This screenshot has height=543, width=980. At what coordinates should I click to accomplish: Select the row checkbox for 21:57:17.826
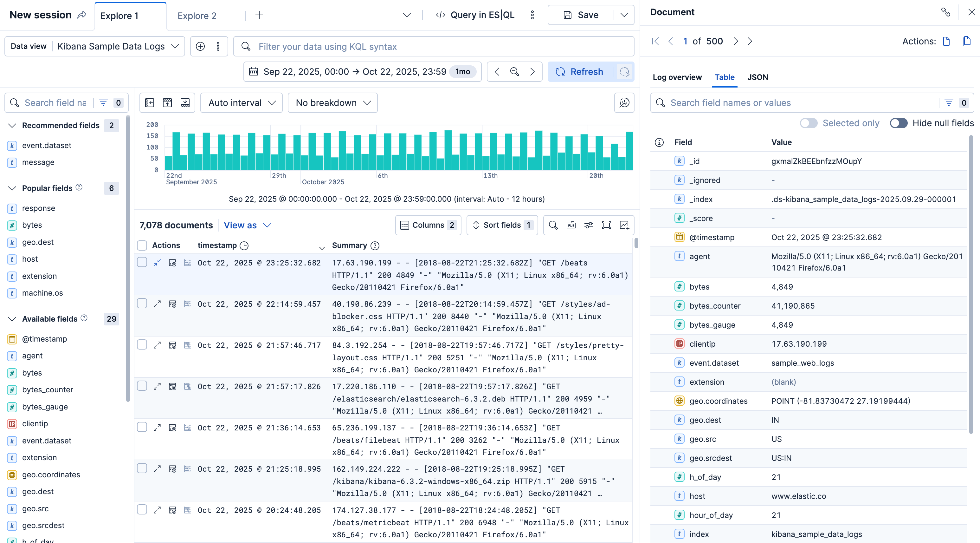(x=142, y=386)
